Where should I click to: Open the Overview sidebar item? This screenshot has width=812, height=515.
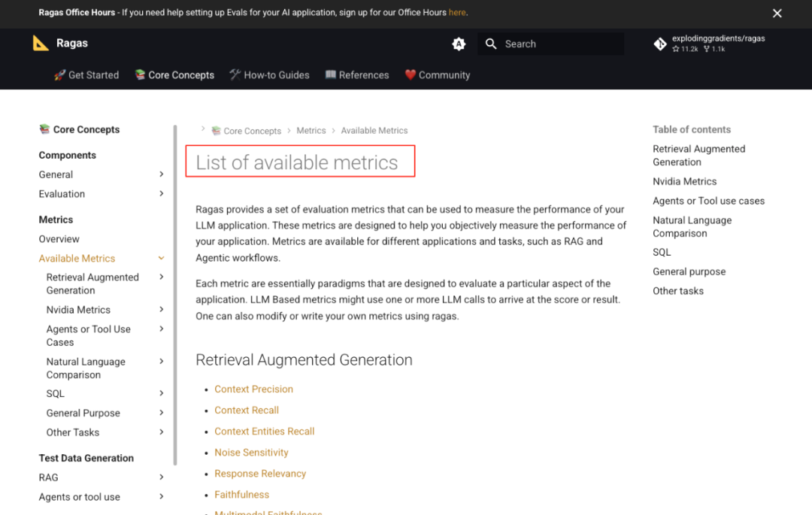tap(59, 239)
